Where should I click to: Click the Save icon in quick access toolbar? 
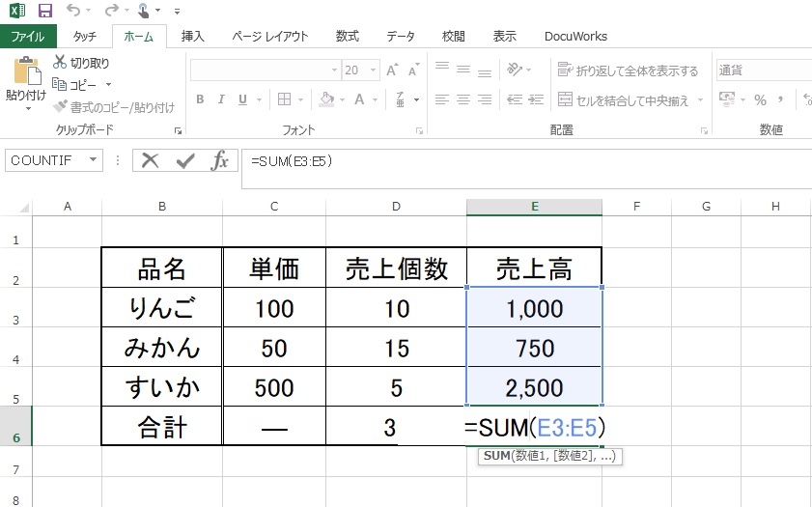point(44,11)
